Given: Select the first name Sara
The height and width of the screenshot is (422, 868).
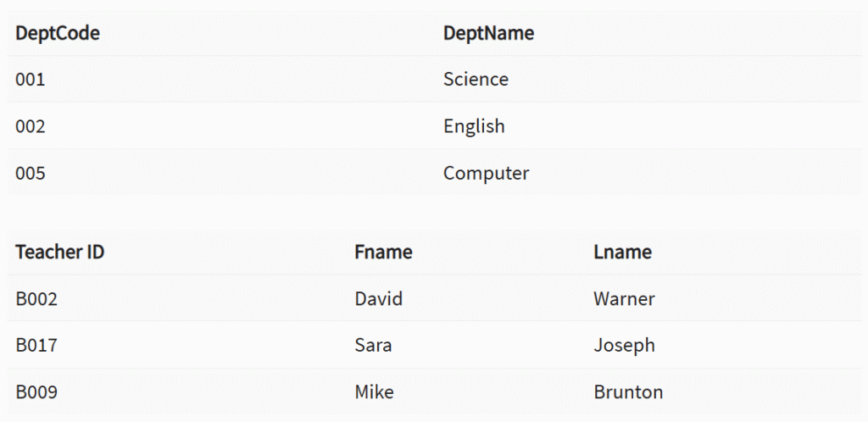Looking at the screenshot, I should point(373,345).
